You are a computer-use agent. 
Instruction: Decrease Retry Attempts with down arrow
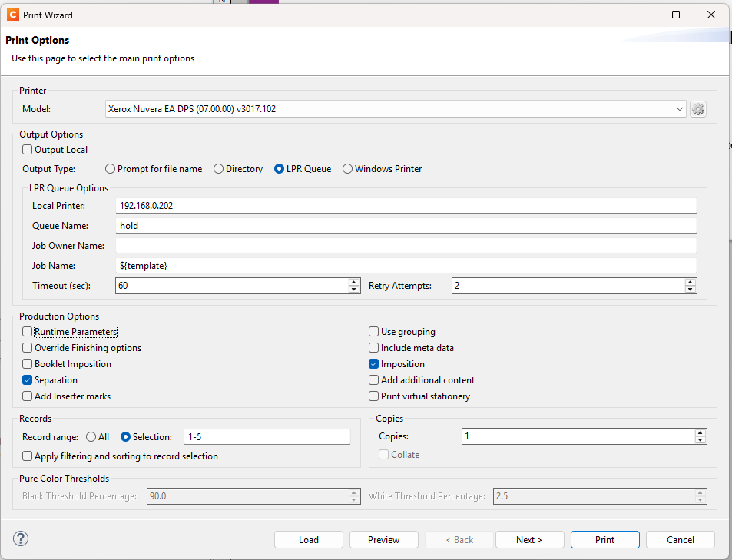tap(690, 290)
